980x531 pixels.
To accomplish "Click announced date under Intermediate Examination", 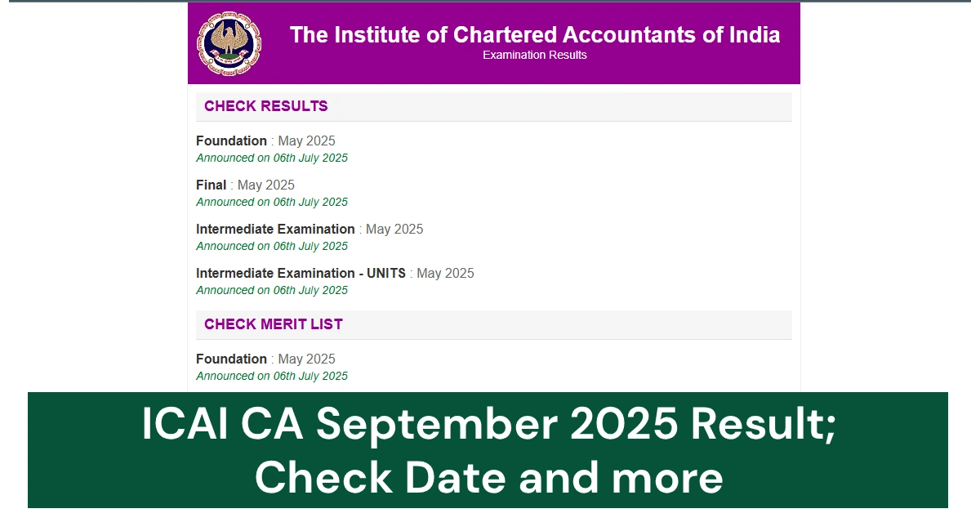I will (271, 246).
